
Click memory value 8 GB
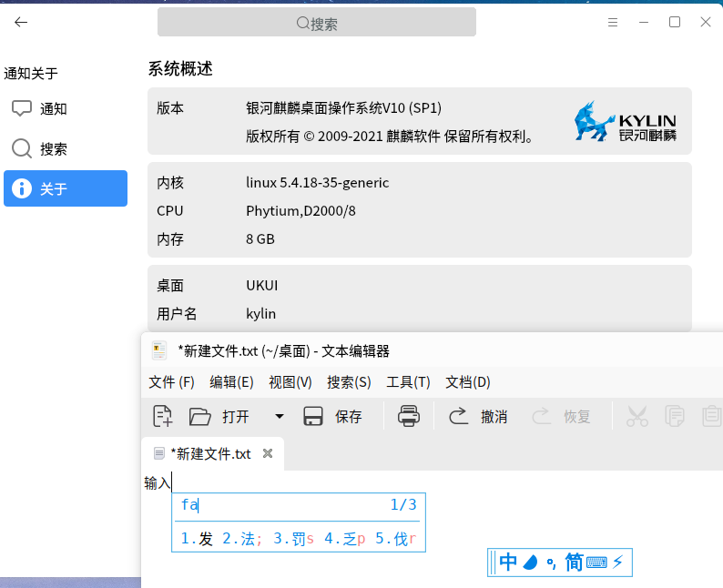point(260,239)
